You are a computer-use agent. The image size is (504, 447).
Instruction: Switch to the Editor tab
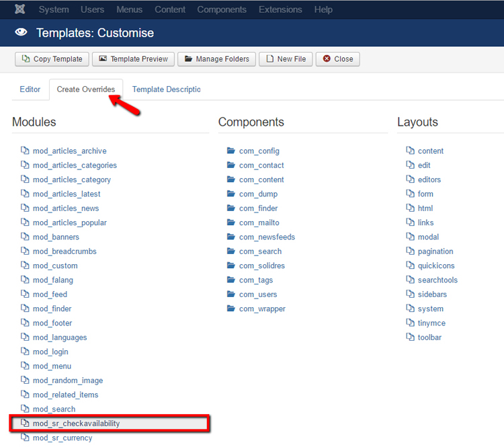click(x=30, y=89)
